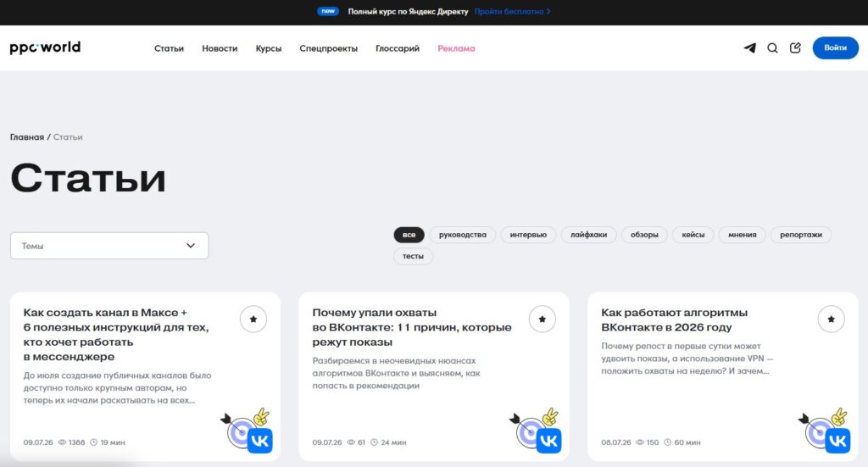Filter articles by 'лайфхаки'
The image size is (868, 467).
(x=588, y=235)
